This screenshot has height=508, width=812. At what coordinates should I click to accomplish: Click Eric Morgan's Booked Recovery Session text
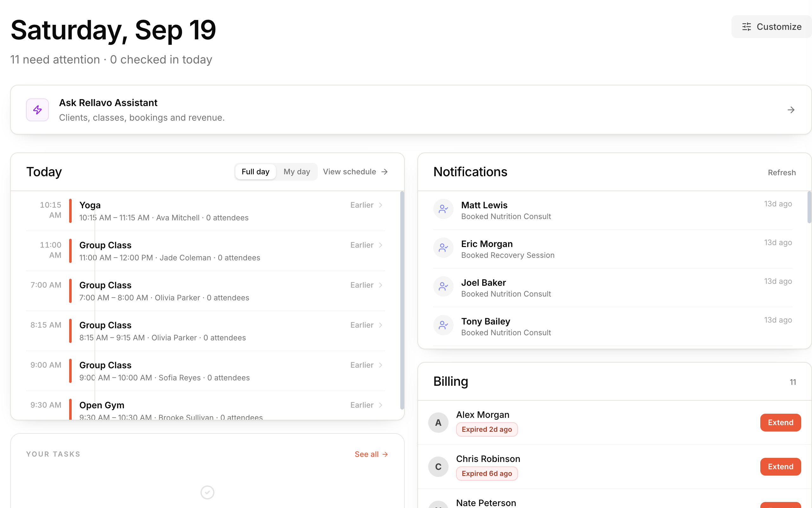click(x=508, y=255)
